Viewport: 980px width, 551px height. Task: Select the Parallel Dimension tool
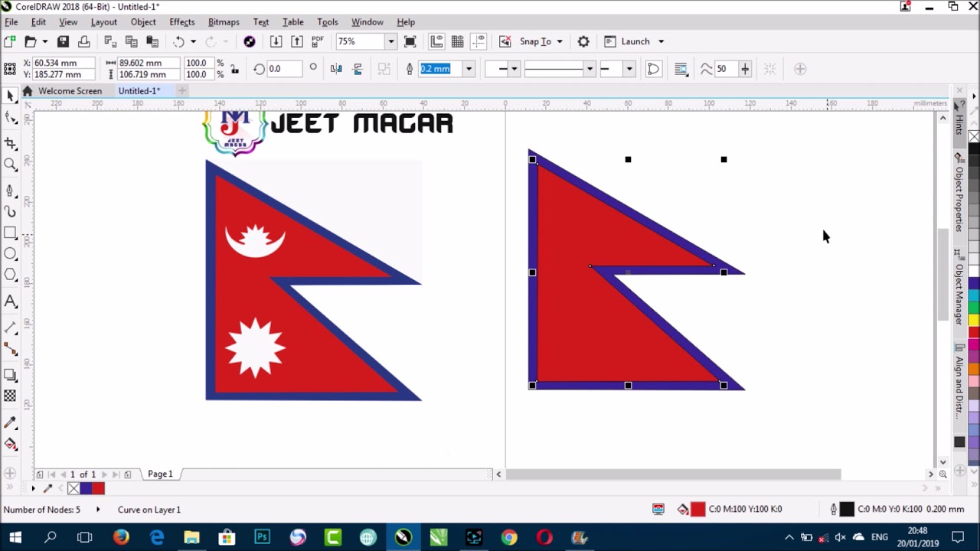[x=11, y=328]
